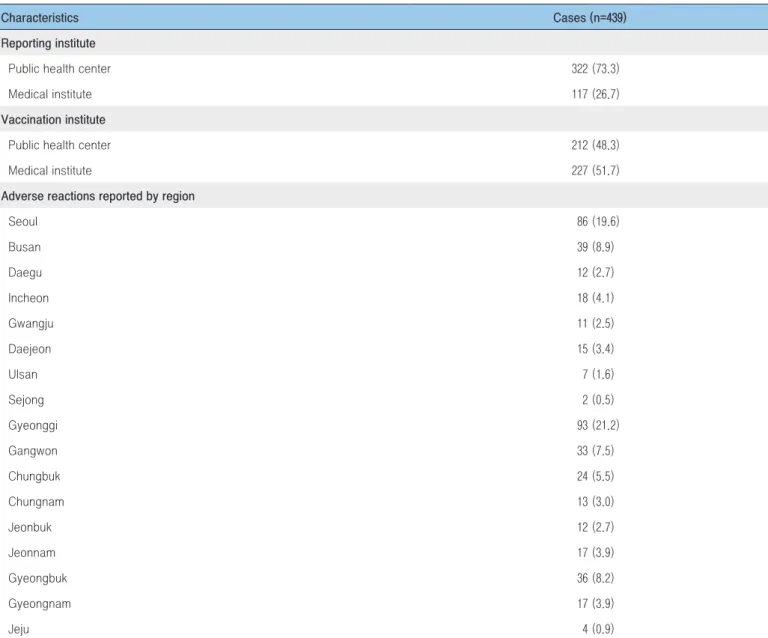This screenshot has height=638, width=768.
Task: Select the value 36 (8.2) for Gyeongbuk
Action: (595, 578)
